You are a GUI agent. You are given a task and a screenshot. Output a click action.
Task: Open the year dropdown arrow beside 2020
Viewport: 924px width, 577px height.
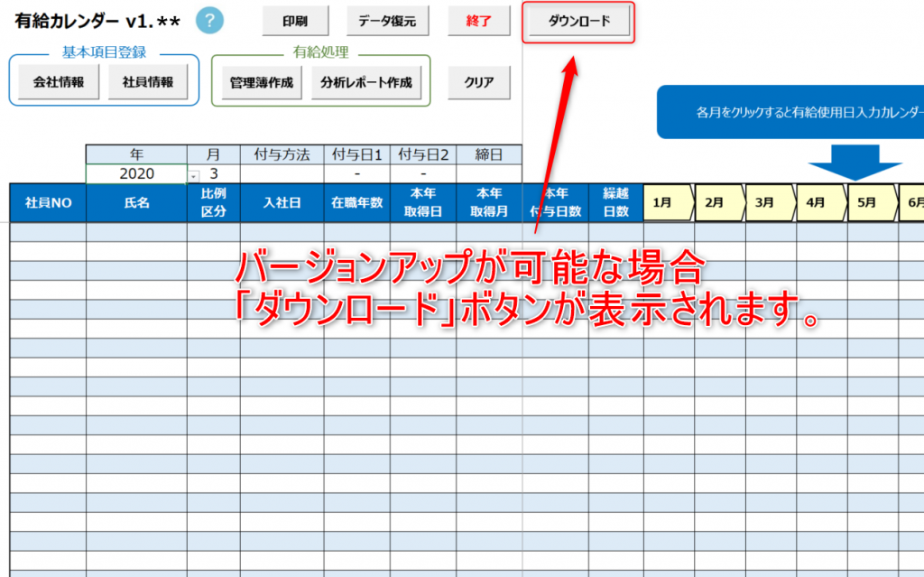point(193,176)
